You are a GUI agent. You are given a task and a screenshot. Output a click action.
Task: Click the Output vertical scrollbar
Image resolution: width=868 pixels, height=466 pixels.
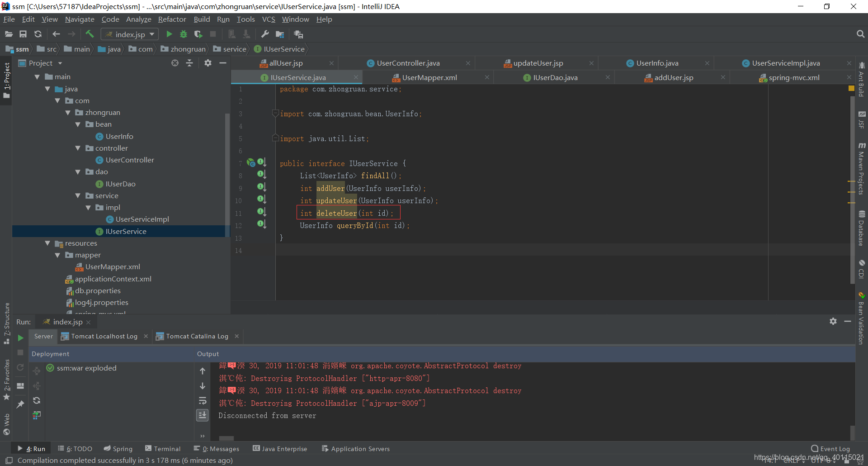(852, 432)
